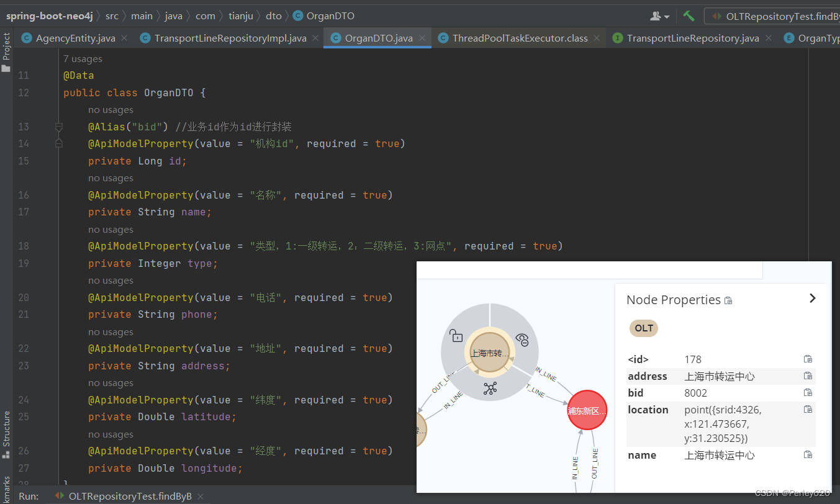Screen dimensions: 840x504
Task: Click spring-boot-neo4j in the breadcrumb
Action: (x=49, y=16)
